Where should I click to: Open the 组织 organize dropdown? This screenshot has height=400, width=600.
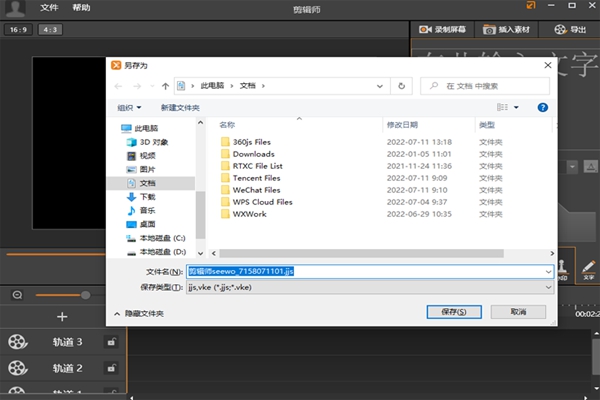click(x=129, y=107)
